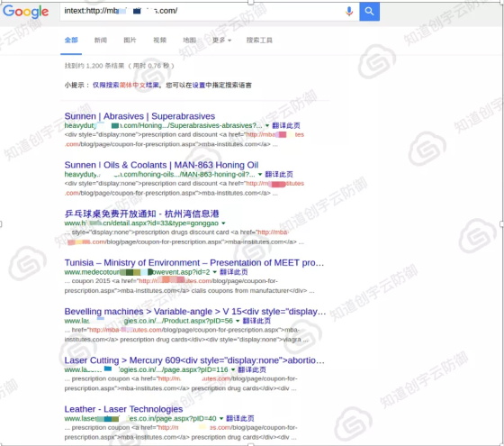The image size is (504, 446).
Task: Open 搜索工具 search tools
Action: coord(259,41)
